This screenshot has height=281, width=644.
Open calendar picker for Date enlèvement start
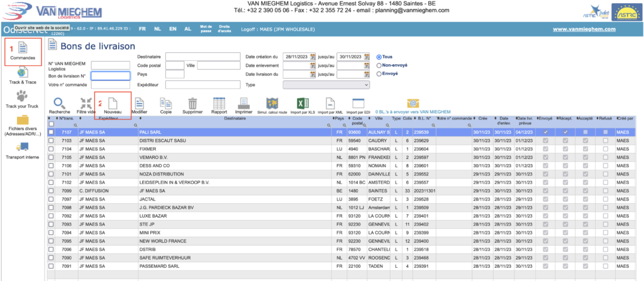tap(312, 65)
